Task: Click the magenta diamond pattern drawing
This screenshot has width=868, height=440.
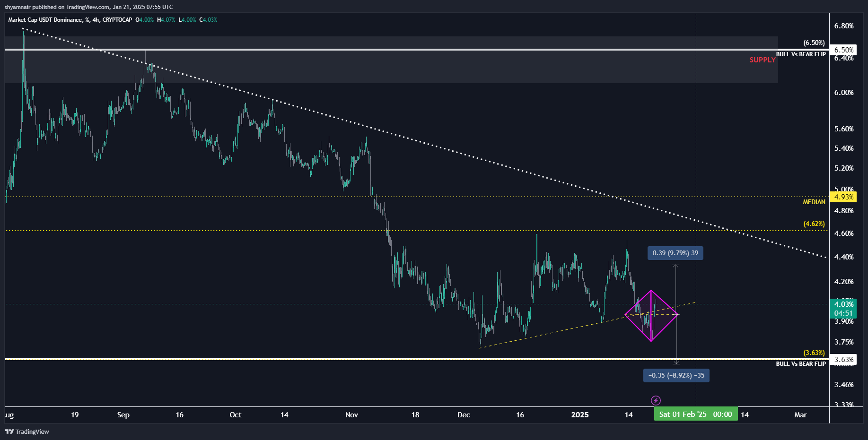Action: (x=651, y=315)
